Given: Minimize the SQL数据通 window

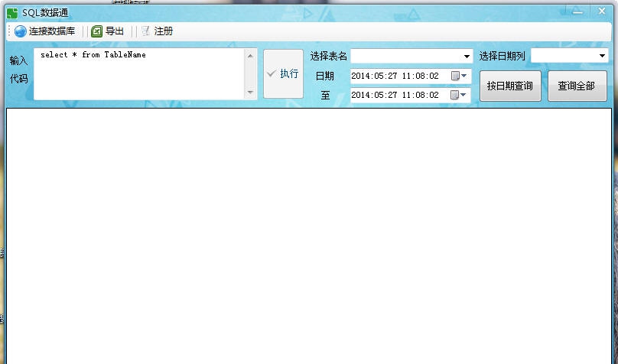Looking at the screenshot, I should 577,11.
